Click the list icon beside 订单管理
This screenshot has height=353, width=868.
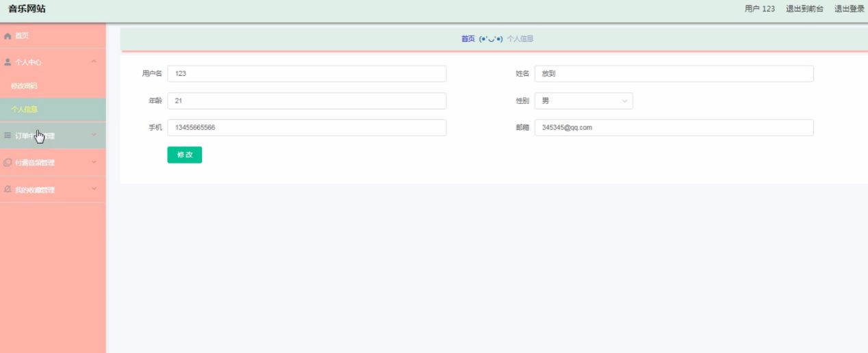tap(8, 135)
